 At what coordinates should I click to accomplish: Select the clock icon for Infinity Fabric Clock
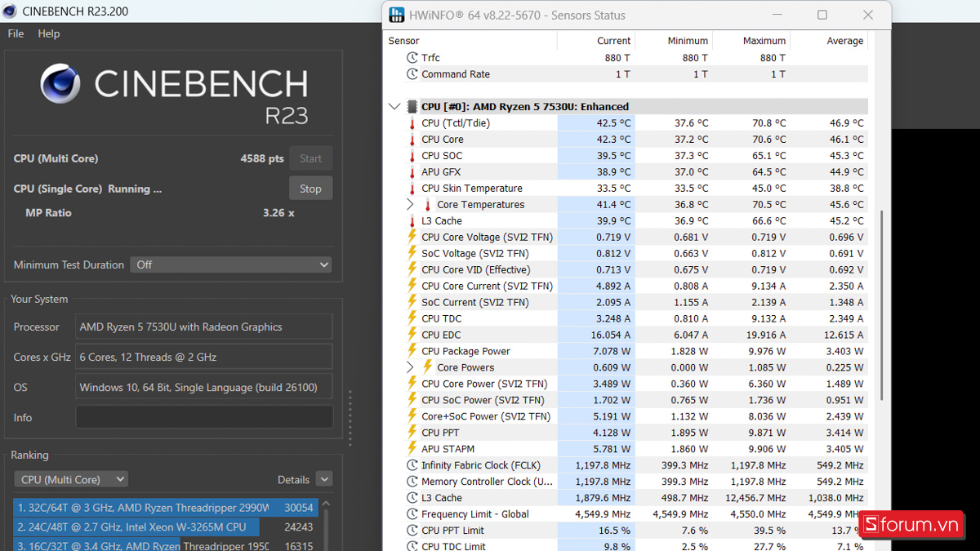412,465
